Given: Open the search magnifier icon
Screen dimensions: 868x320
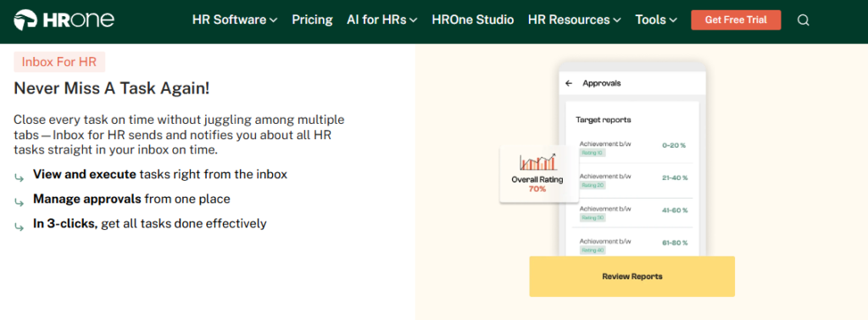Looking at the screenshot, I should click(804, 20).
